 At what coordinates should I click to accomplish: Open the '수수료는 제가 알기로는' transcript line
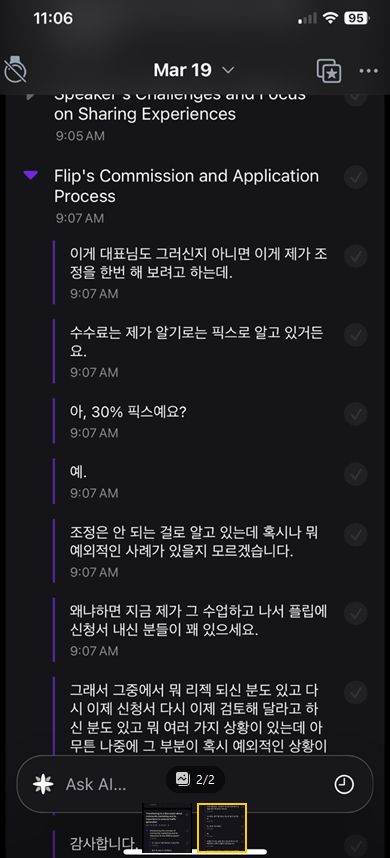pyautogui.click(x=196, y=342)
